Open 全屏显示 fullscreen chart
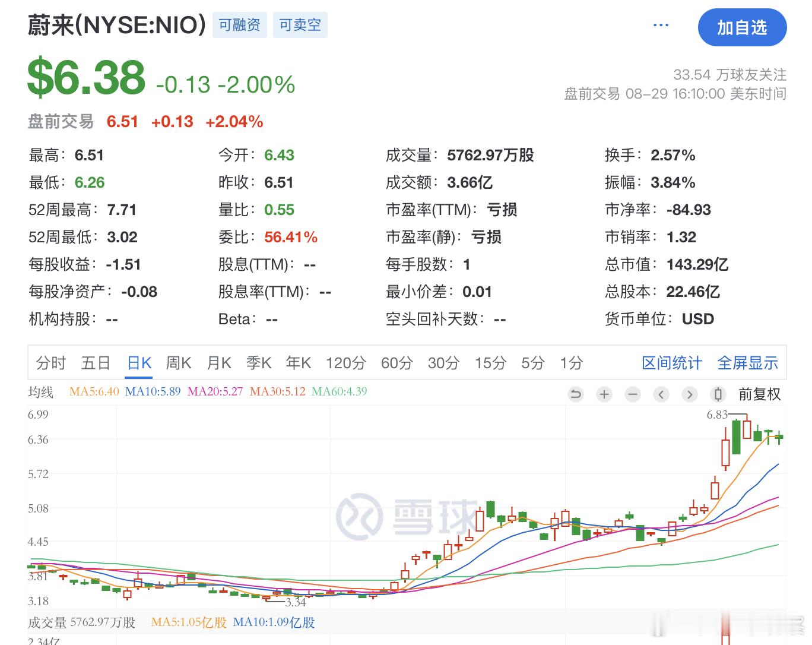This screenshot has width=812, height=645. point(748,363)
